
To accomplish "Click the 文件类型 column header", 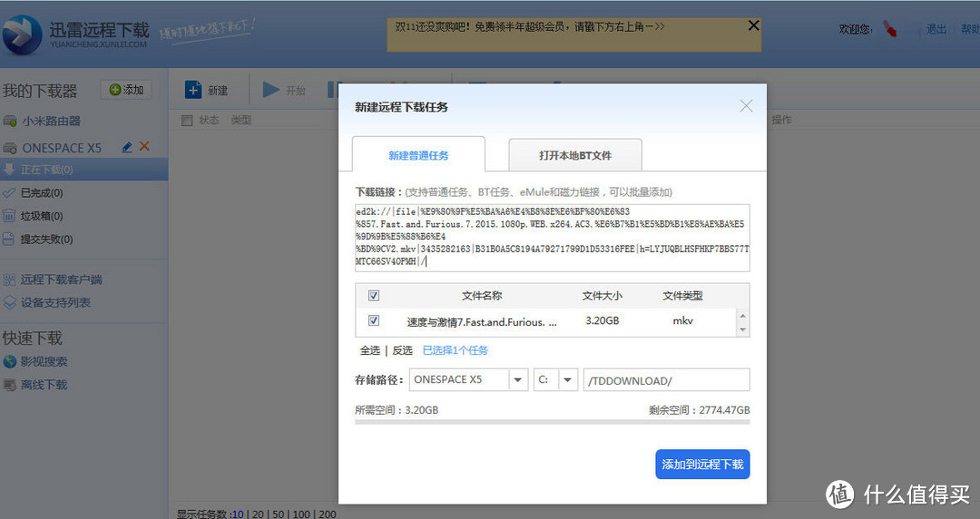I will [x=682, y=296].
